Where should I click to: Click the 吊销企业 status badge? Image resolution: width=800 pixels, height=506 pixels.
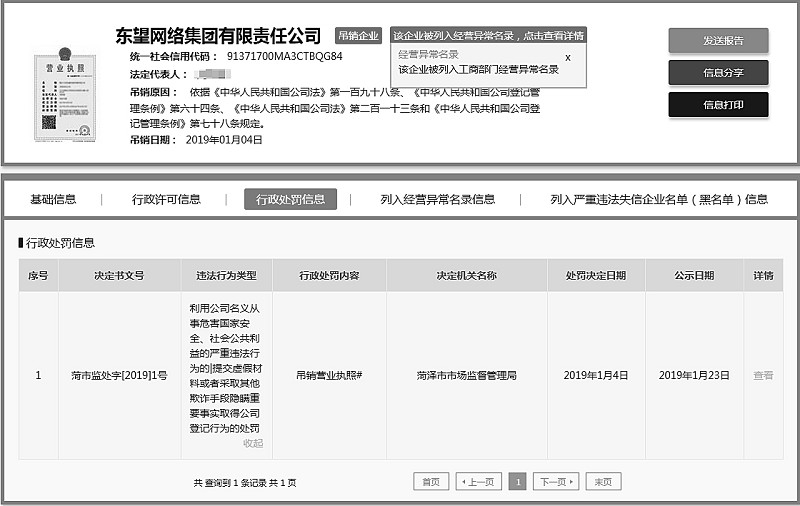point(358,36)
